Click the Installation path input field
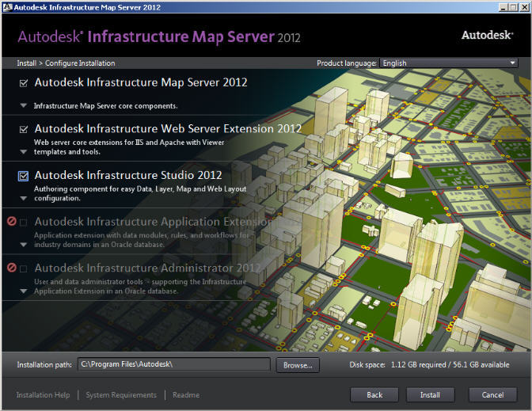Image resolution: width=532 pixels, height=411 pixels. click(173, 364)
